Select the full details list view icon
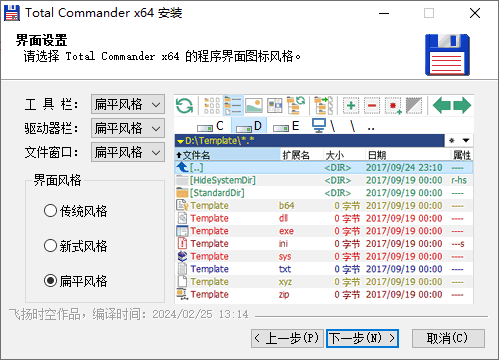The height and width of the screenshot is (360, 499). pos(233,106)
